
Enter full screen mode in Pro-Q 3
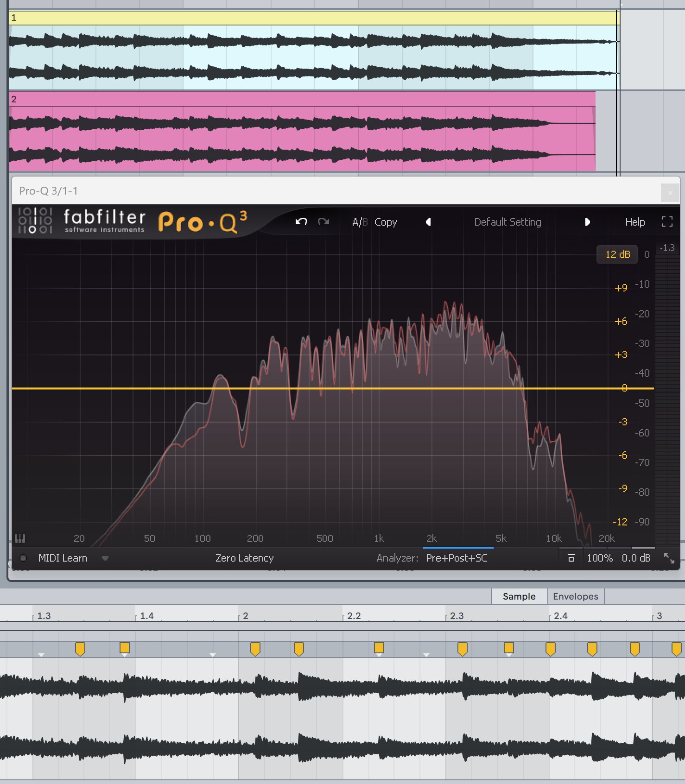pyautogui.click(x=667, y=222)
